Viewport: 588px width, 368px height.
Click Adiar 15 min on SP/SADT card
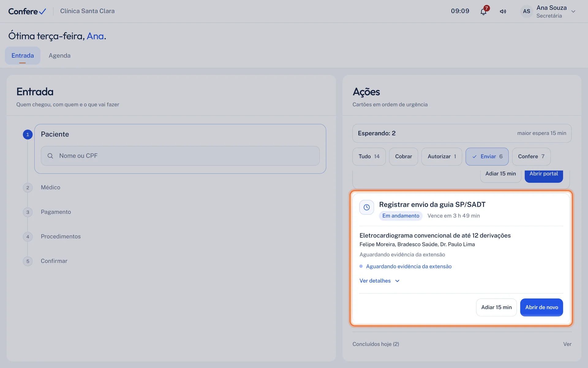coord(496,307)
